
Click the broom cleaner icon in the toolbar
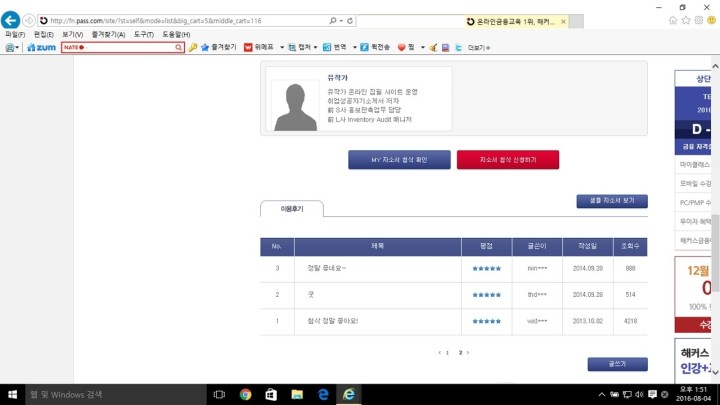(433, 47)
